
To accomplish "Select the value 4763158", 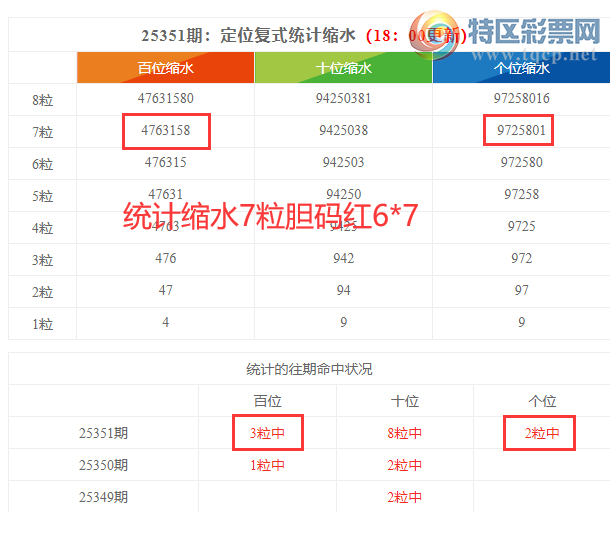I will pyautogui.click(x=166, y=130).
